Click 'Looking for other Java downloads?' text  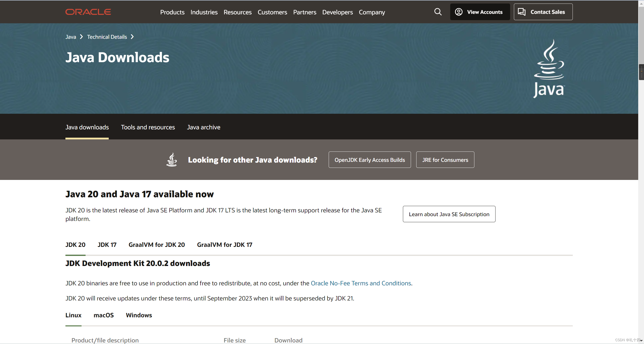[x=253, y=160]
